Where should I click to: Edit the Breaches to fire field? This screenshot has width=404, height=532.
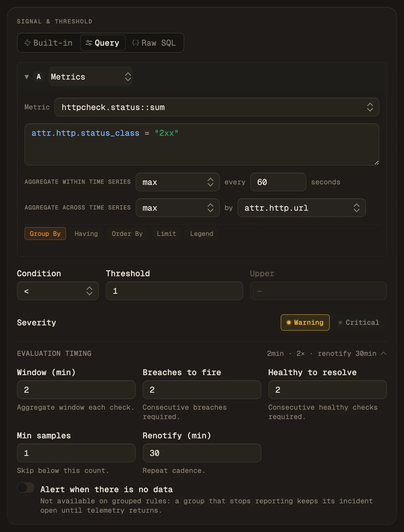[x=202, y=390]
